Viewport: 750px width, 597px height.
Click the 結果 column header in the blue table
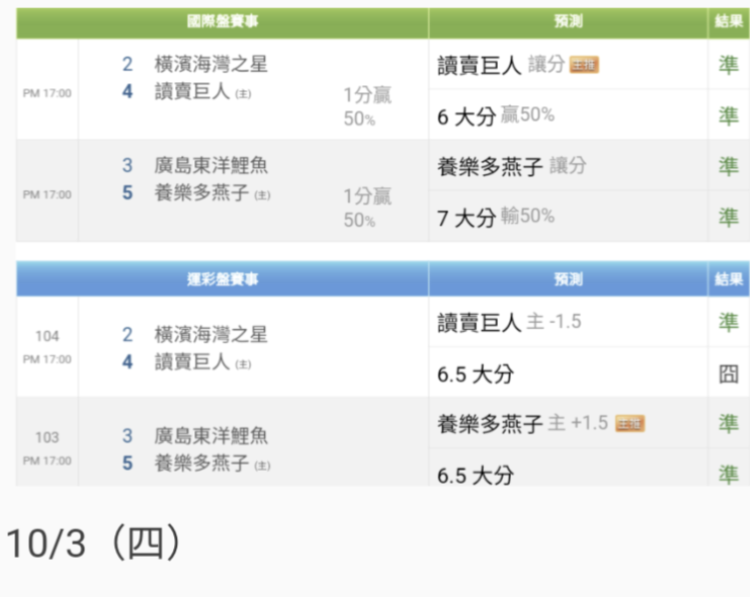click(728, 279)
